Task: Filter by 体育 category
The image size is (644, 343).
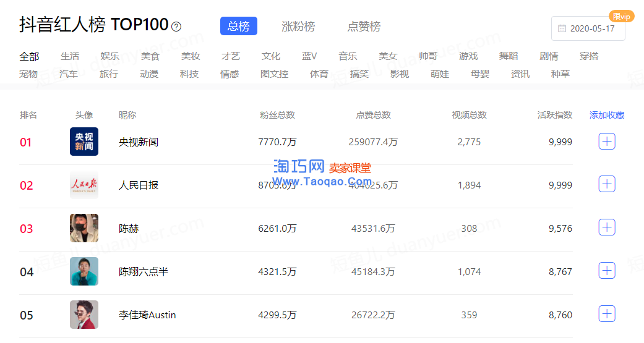Action: pos(319,74)
